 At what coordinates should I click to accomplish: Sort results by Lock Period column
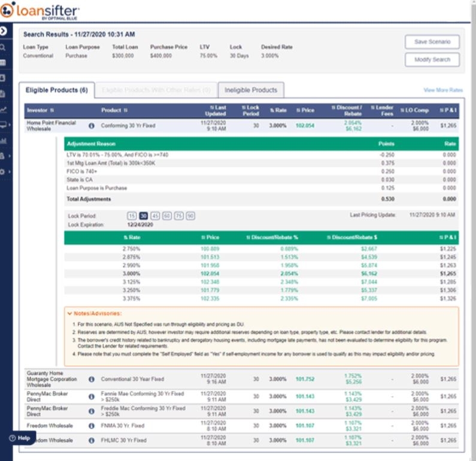click(251, 111)
